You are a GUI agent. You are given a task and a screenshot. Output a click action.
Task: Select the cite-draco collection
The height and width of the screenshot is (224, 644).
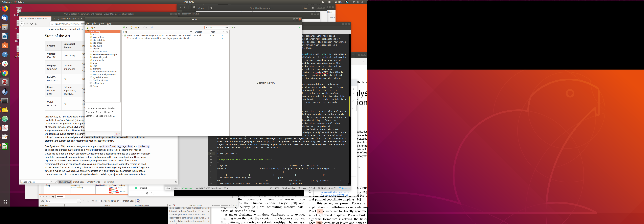pyautogui.click(x=97, y=43)
